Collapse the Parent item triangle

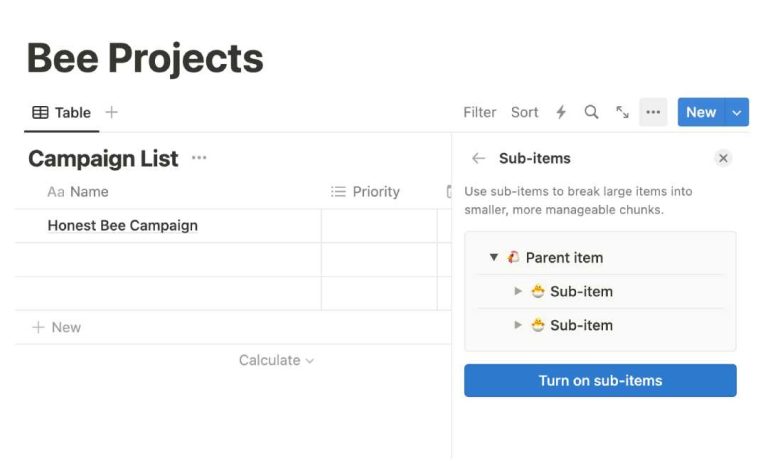(x=494, y=257)
